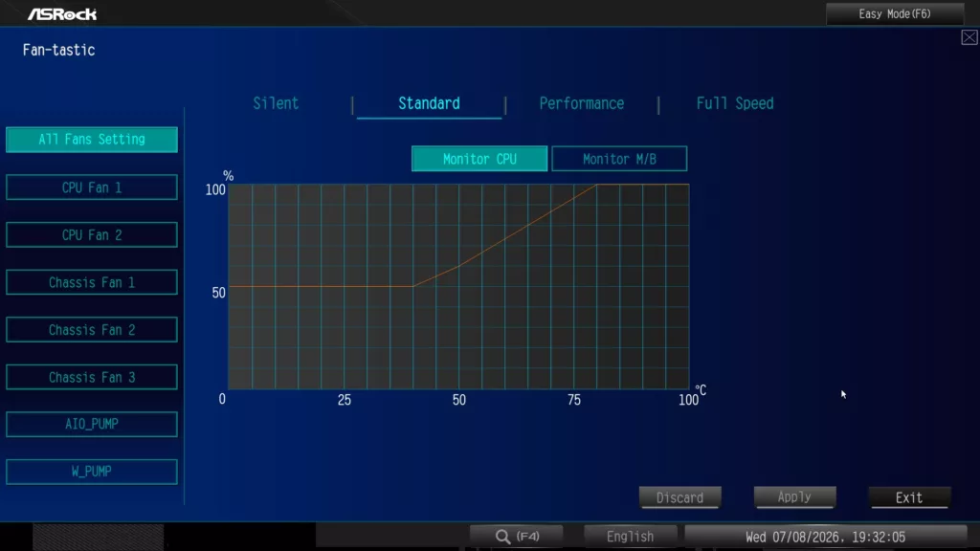Click the date and time display

825,537
